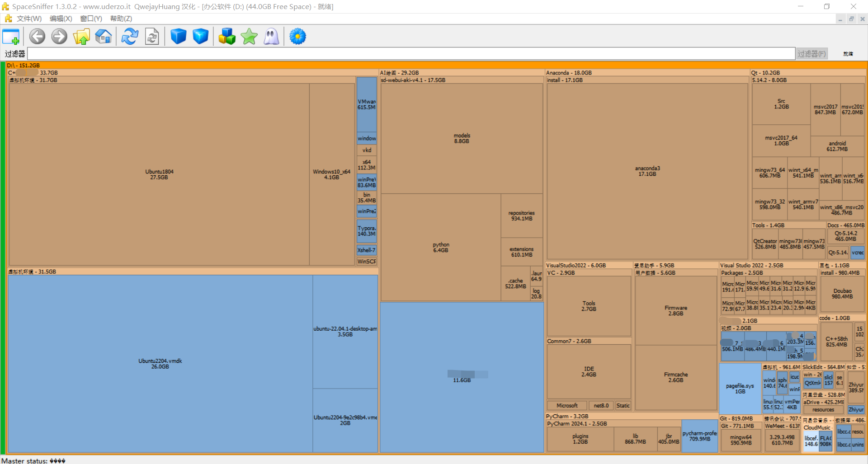
Task: Click the second blue cube icon
Action: (200, 37)
